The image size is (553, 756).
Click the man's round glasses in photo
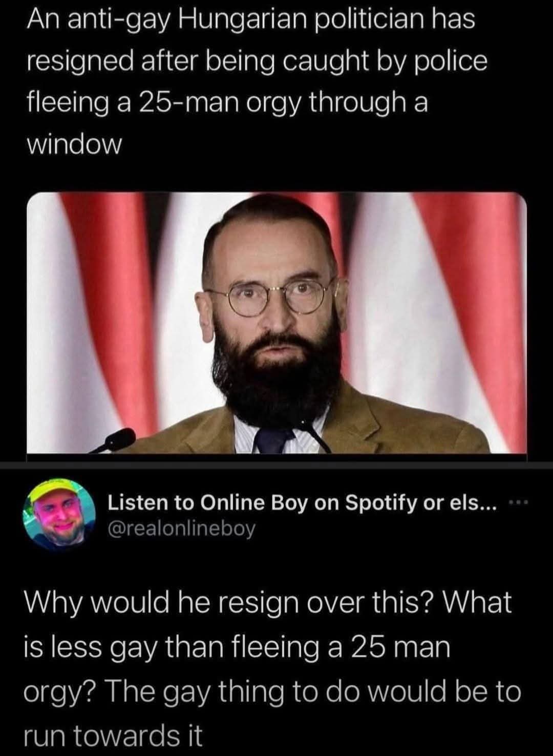click(271, 296)
